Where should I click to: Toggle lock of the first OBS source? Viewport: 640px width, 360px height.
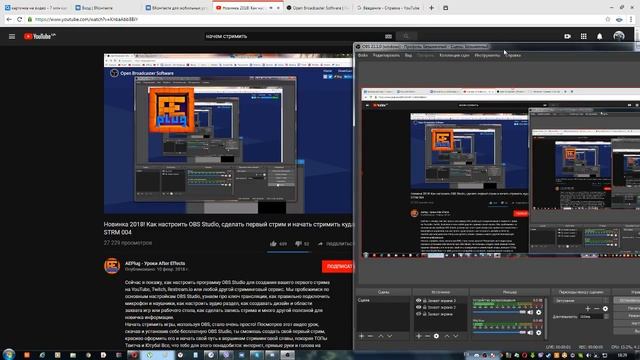[424, 300]
